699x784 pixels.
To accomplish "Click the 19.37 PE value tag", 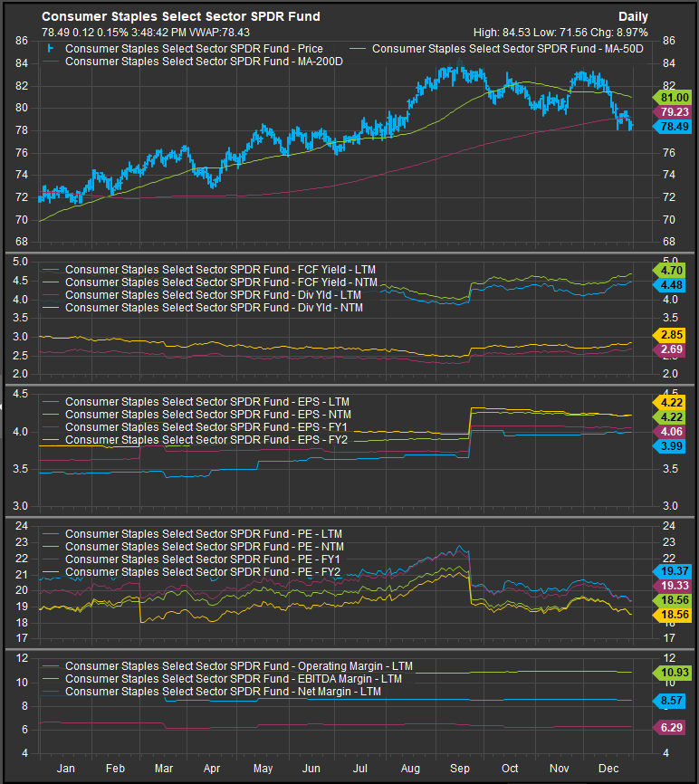I will (673, 571).
